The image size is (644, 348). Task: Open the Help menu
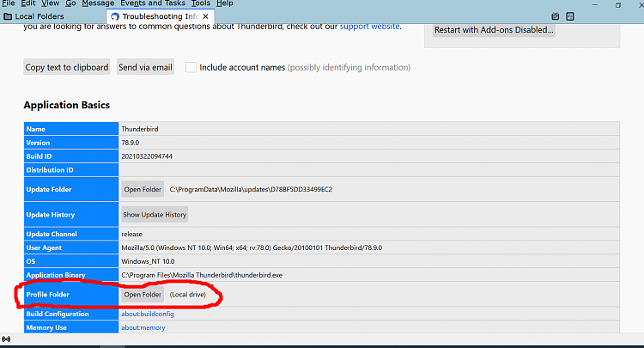click(225, 3)
